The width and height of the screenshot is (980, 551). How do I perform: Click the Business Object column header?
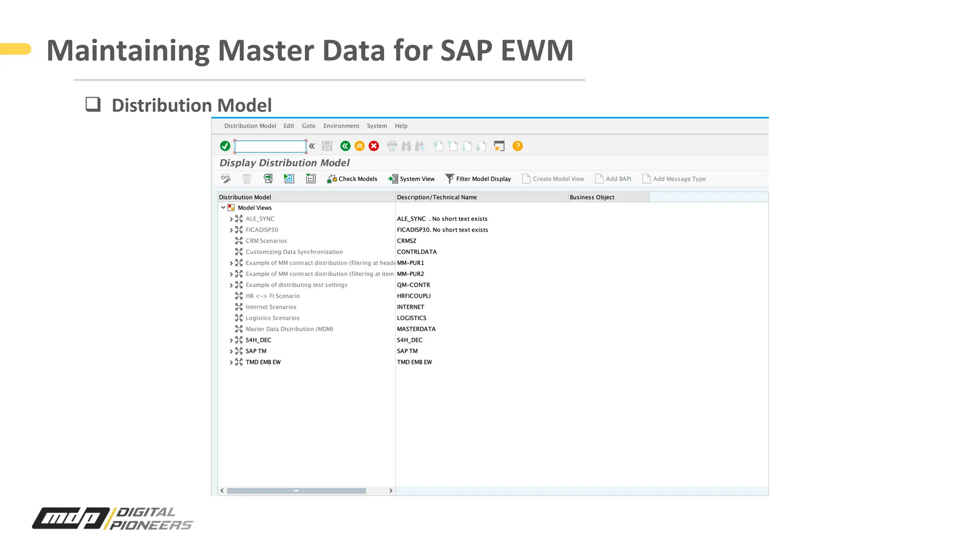coord(609,197)
